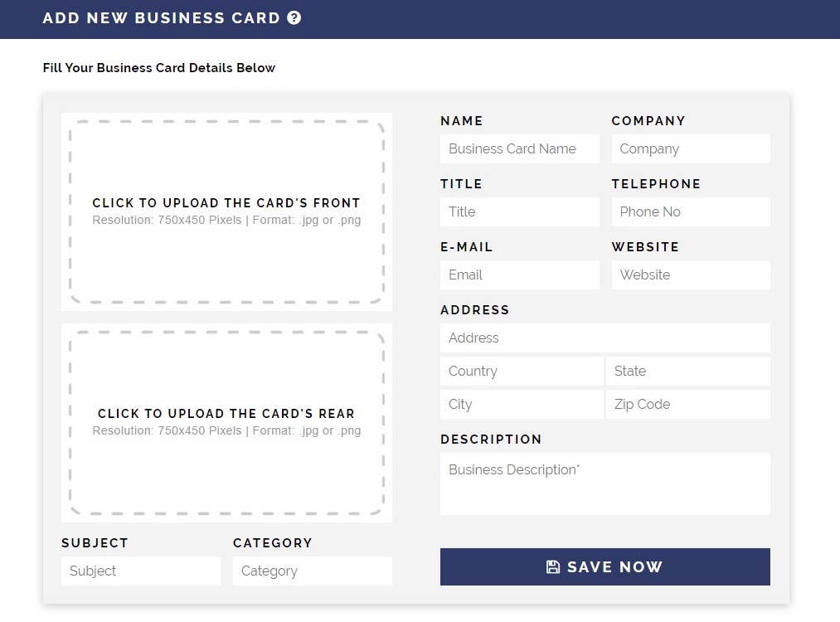840x622 pixels.
Task: Open the Country field
Action: pyautogui.click(x=522, y=372)
